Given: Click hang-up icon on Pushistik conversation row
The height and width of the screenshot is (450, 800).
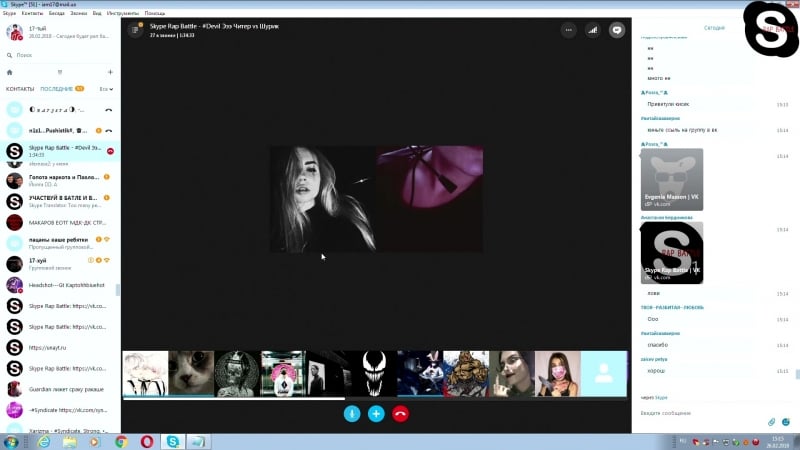Looking at the screenshot, I should tap(109, 131).
